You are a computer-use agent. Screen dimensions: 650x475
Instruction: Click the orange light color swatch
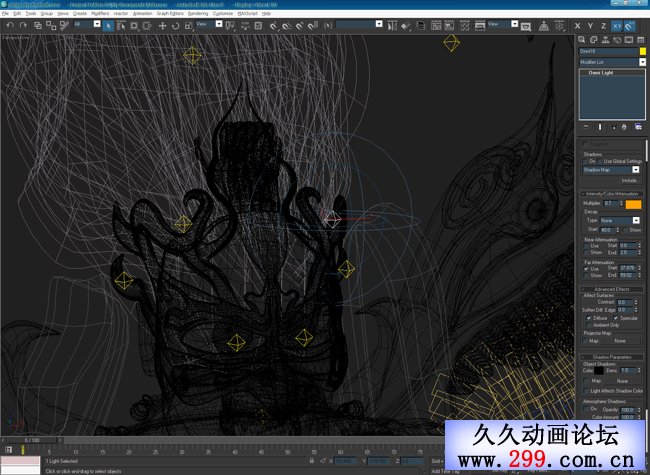click(x=633, y=204)
